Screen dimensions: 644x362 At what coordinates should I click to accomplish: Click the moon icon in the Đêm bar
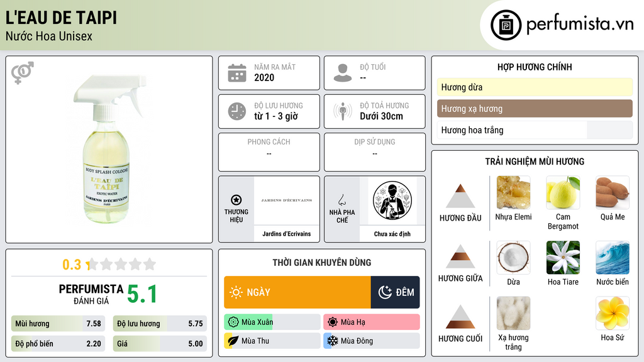385,292
